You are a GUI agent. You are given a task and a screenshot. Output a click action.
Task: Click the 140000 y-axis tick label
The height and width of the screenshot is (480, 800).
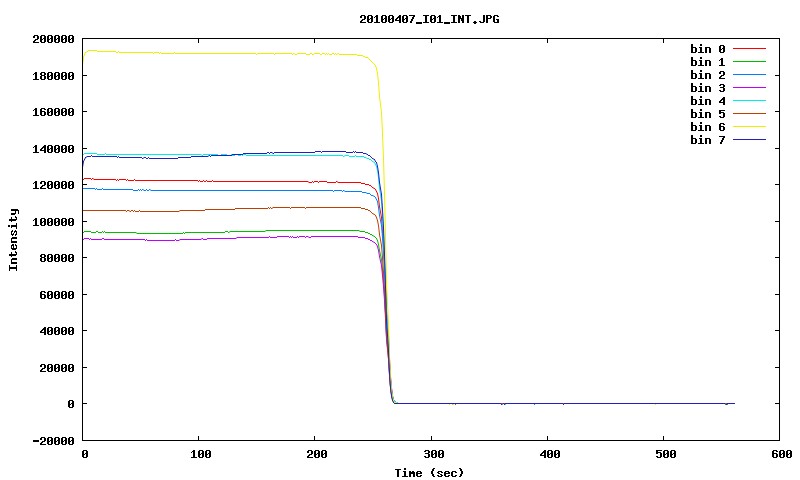coord(54,149)
